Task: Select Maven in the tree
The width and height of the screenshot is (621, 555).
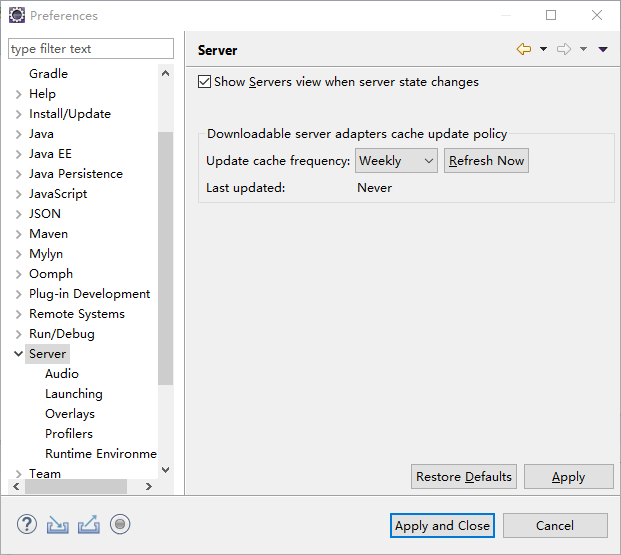Action: pyautogui.click(x=48, y=234)
